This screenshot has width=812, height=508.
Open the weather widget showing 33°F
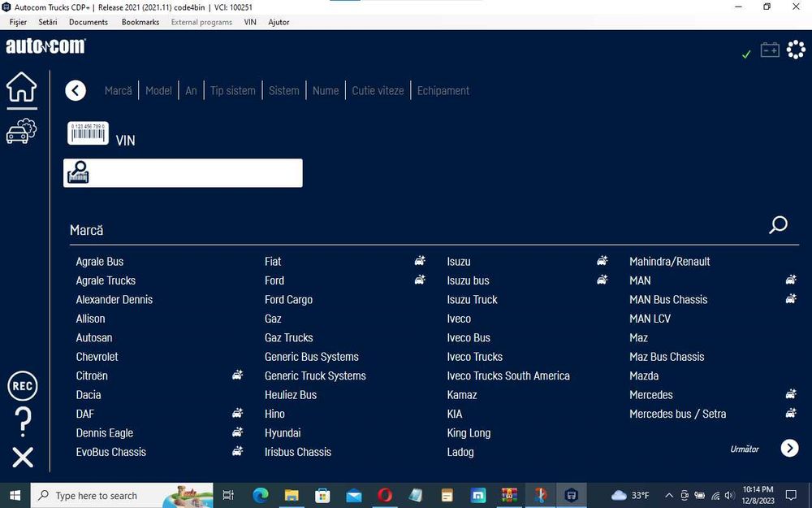[x=630, y=495]
